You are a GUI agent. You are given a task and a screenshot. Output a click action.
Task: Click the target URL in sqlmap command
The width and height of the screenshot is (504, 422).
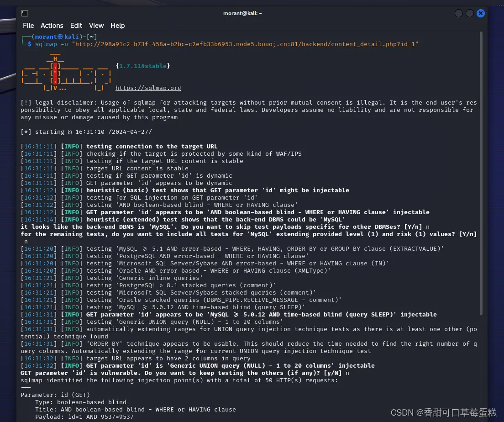click(x=245, y=44)
